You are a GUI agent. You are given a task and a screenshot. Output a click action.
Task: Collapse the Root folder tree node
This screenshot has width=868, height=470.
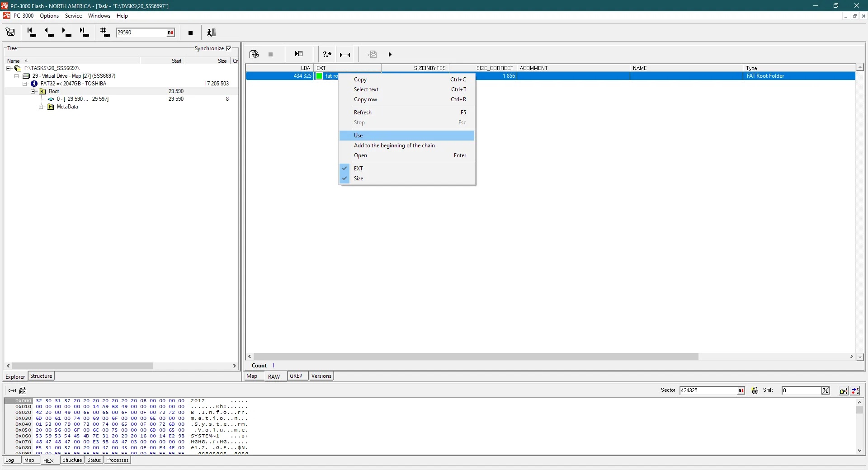click(x=33, y=91)
